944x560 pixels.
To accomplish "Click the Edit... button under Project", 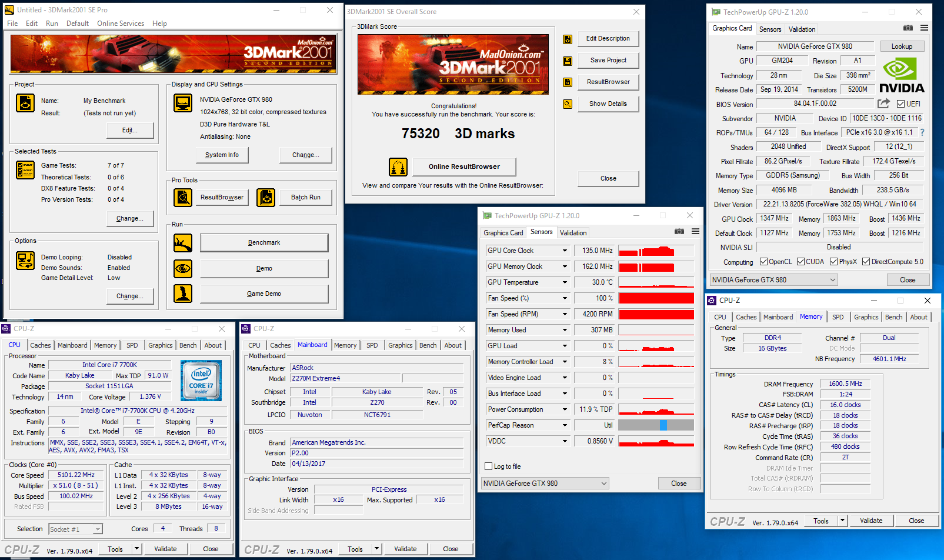I will pyautogui.click(x=130, y=131).
